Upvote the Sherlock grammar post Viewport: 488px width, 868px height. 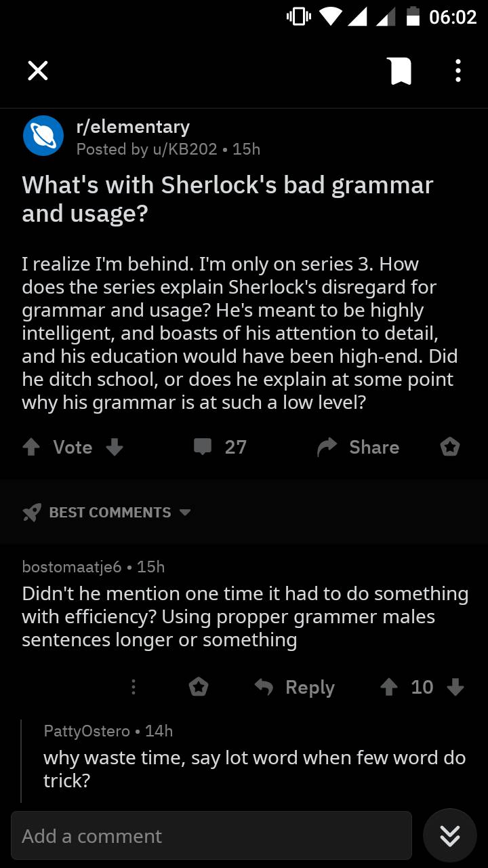(x=31, y=447)
